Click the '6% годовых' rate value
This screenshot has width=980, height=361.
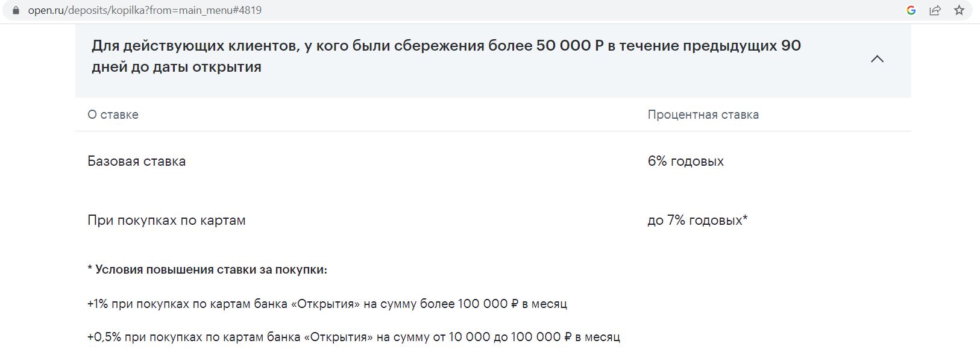(x=686, y=161)
